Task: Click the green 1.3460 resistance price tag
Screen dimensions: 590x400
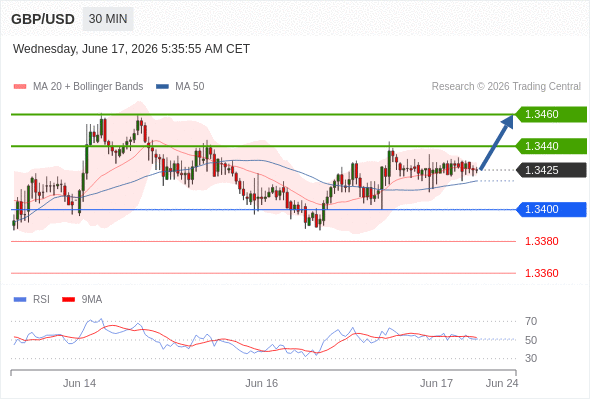Action: point(550,114)
